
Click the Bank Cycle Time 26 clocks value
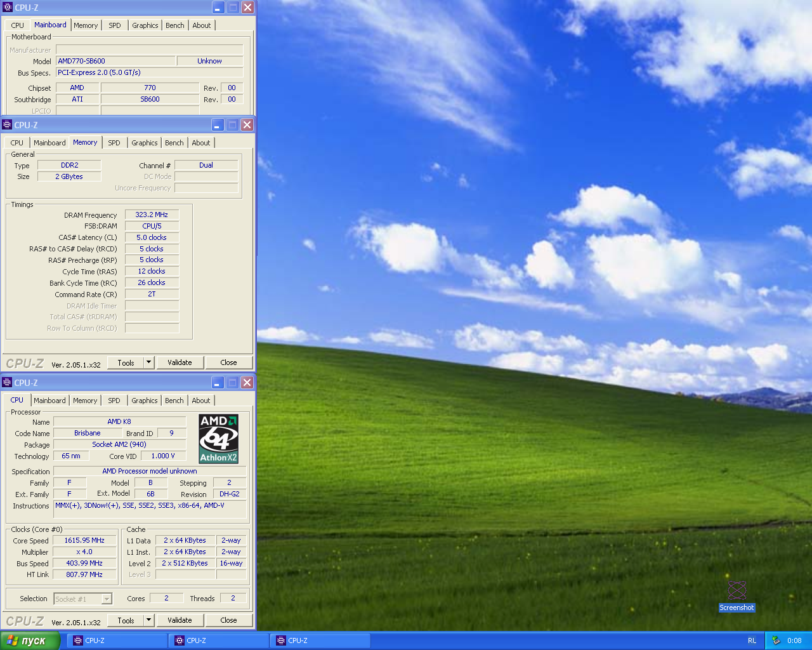click(x=152, y=282)
